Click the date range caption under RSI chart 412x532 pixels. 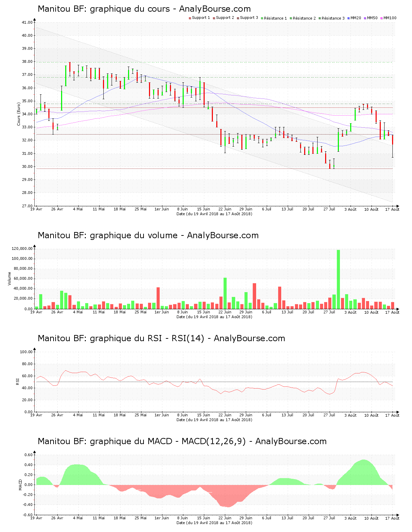point(214,420)
